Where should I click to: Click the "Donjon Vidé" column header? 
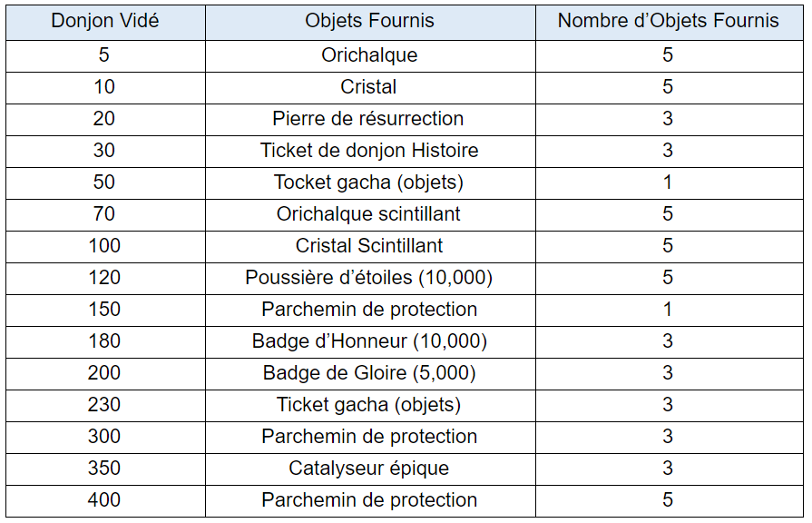[x=105, y=21]
